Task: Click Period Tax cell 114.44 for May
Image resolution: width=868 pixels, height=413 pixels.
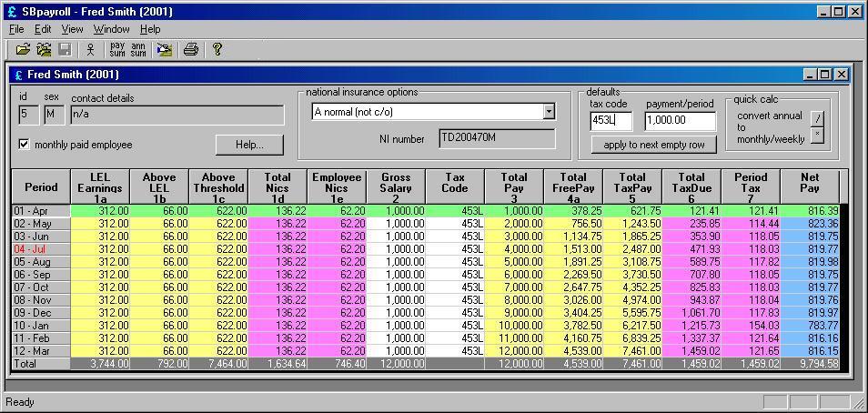Action: [751, 224]
